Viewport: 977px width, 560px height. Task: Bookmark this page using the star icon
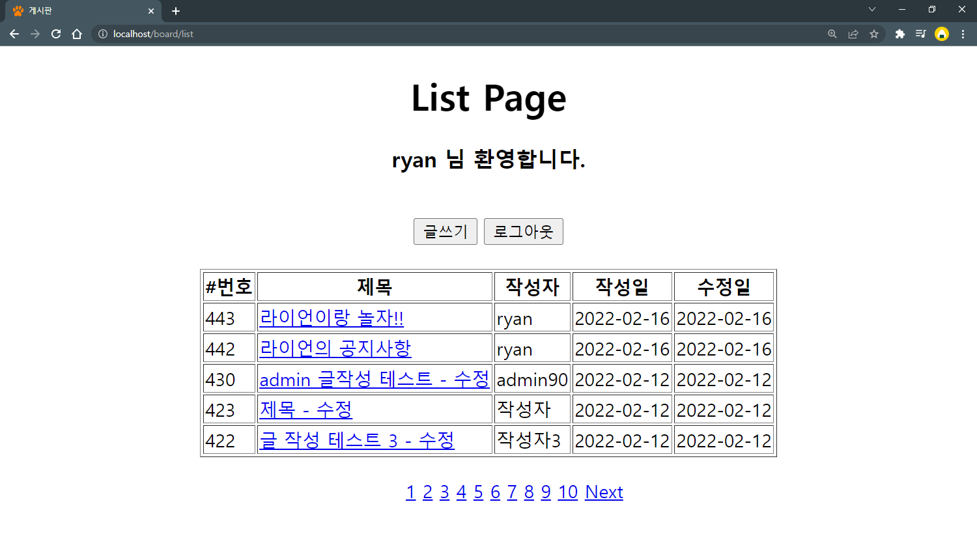click(x=874, y=34)
